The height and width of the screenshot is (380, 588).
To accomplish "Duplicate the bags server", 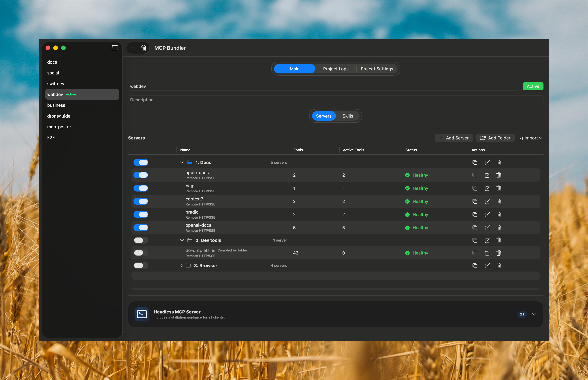I will click(x=475, y=188).
